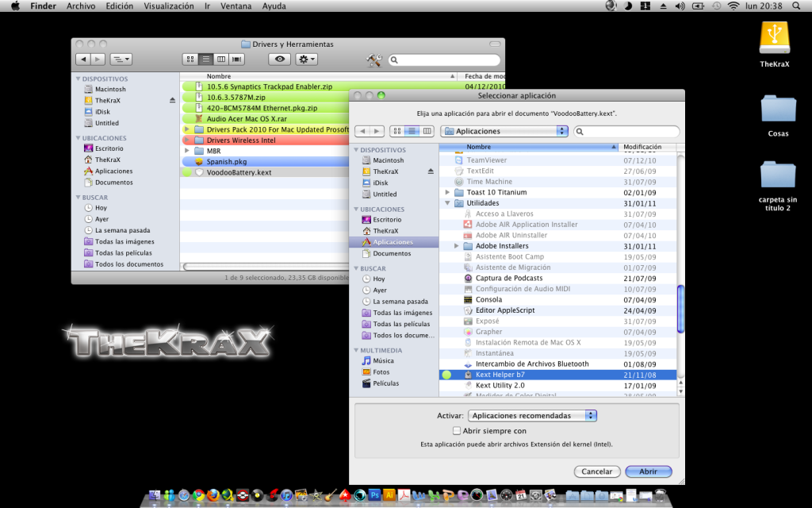The width and height of the screenshot is (812, 508).
Task: Open iTunes from the Dock
Action: (x=286, y=495)
